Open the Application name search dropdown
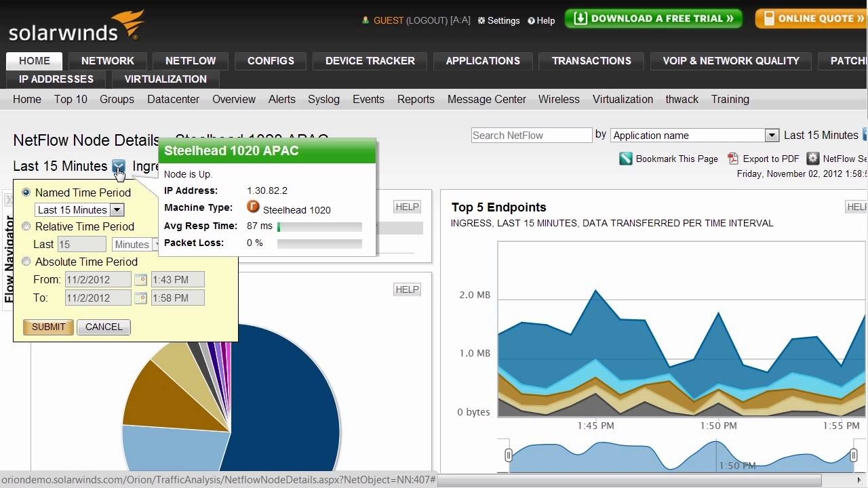The height and width of the screenshot is (488, 868). (772, 135)
